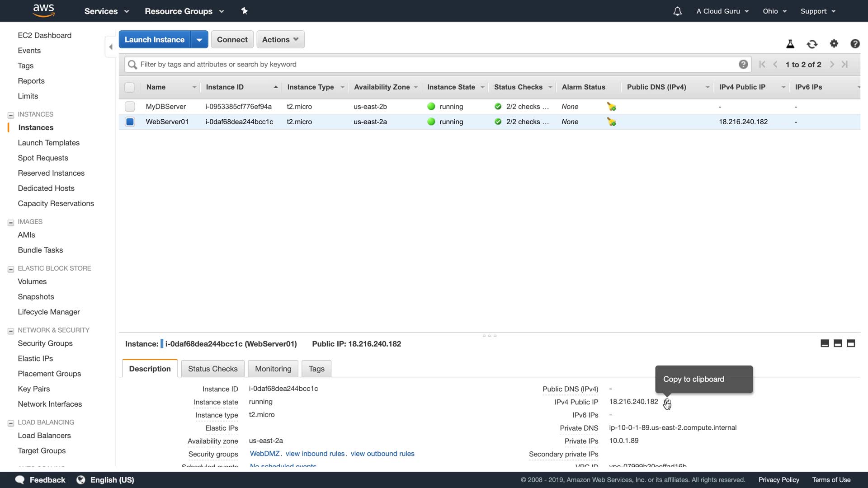Maximize the details pane icon
Viewport: 868px width, 488px height.
pos(851,343)
